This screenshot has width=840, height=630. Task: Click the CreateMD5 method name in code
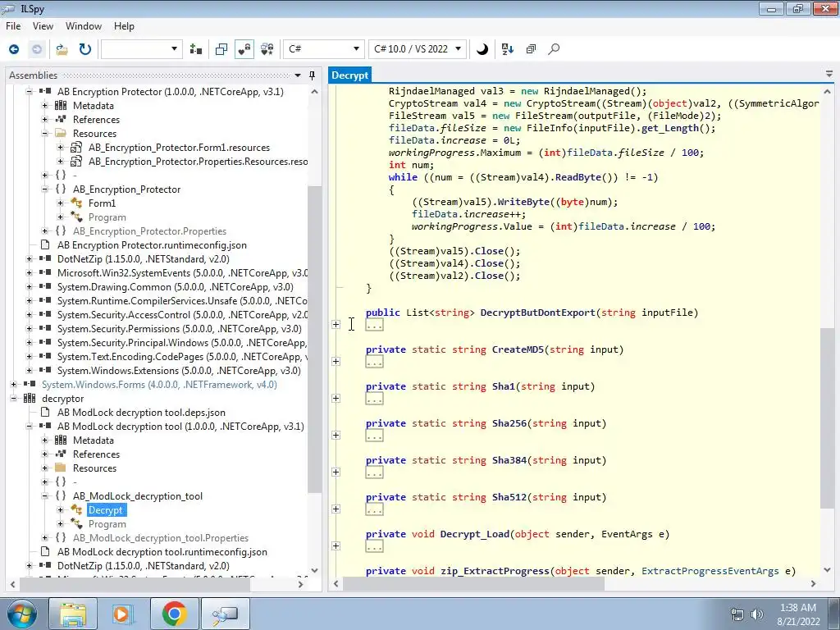(518, 349)
